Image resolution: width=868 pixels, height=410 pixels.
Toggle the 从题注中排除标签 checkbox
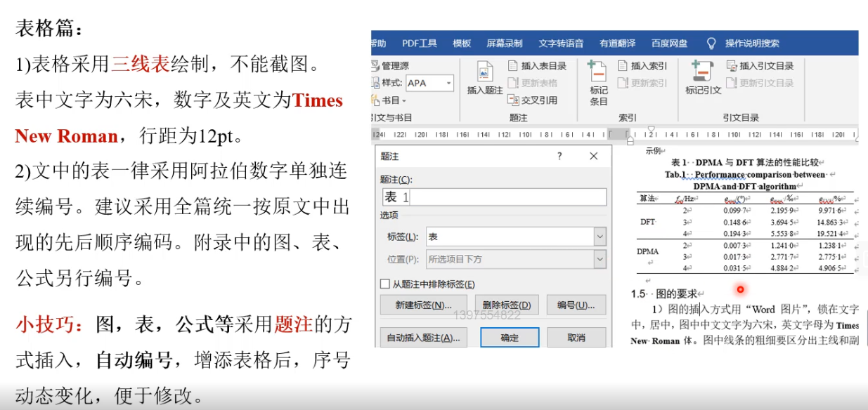click(384, 284)
